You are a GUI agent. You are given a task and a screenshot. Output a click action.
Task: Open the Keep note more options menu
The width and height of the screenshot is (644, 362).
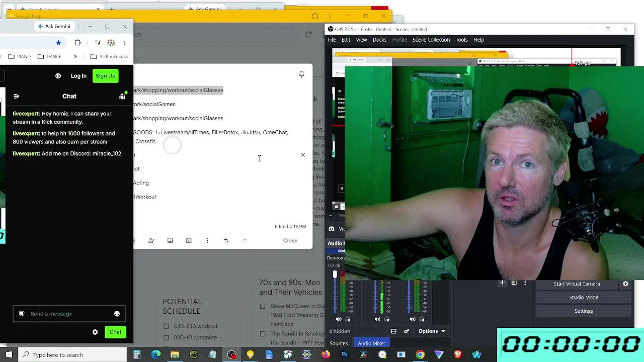(207, 240)
